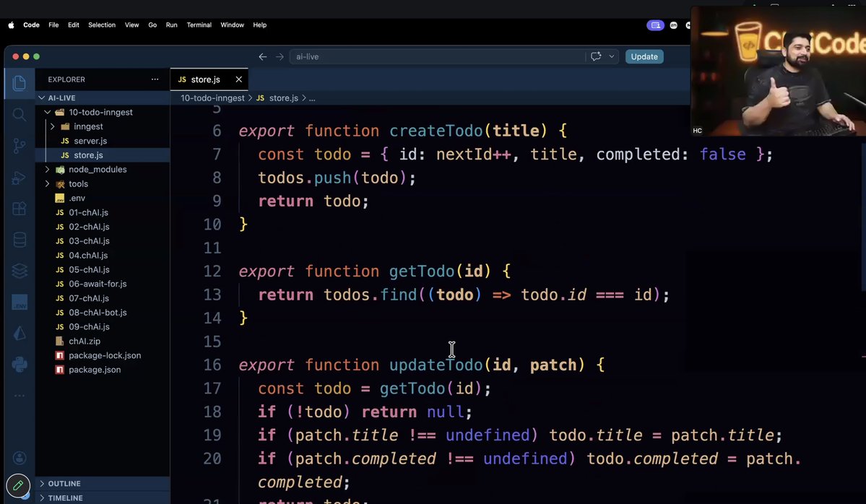
Task: Open the Window menu
Action: coord(232,25)
